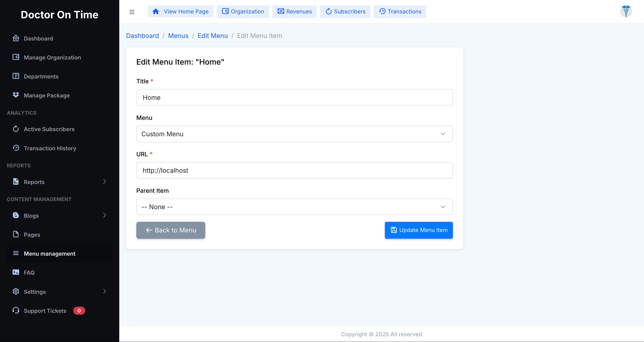Click the FAQ terminal icon
Image resolution: width=644 pixels, height=342 pixels.
click(x=16, y=272)
